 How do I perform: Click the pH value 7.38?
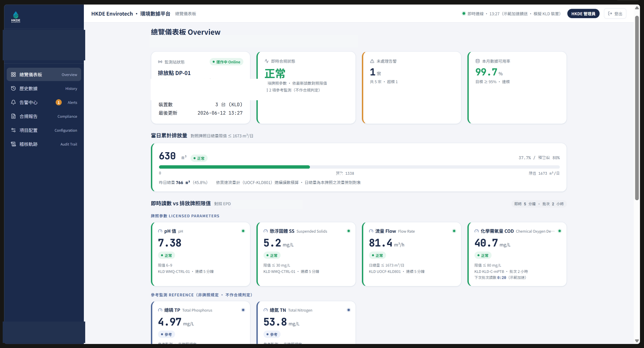pyautogui.click(x=170, y=243)
